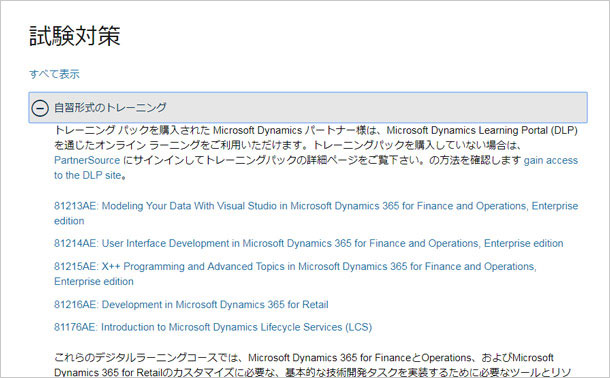Open course 81215AE X++ Programming link

(x=295, y=274)
